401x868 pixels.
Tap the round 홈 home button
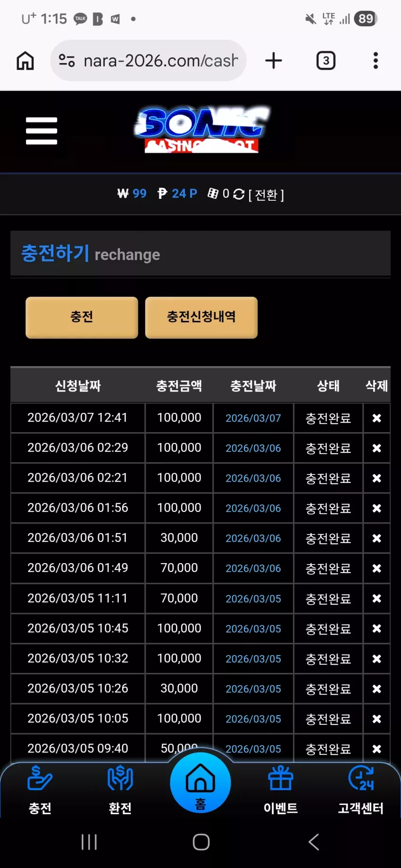pos(200,783)
